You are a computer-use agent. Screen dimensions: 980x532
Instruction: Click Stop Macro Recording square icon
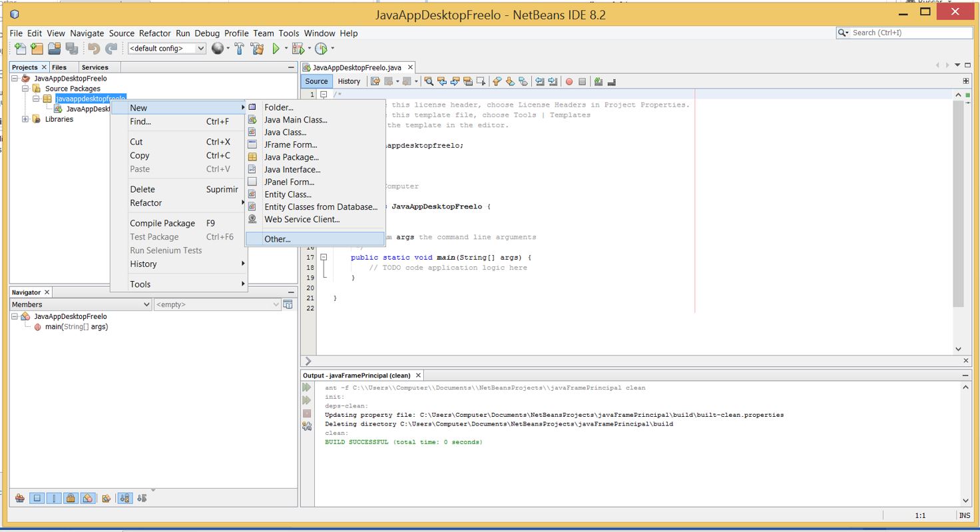tap(582, 82)
